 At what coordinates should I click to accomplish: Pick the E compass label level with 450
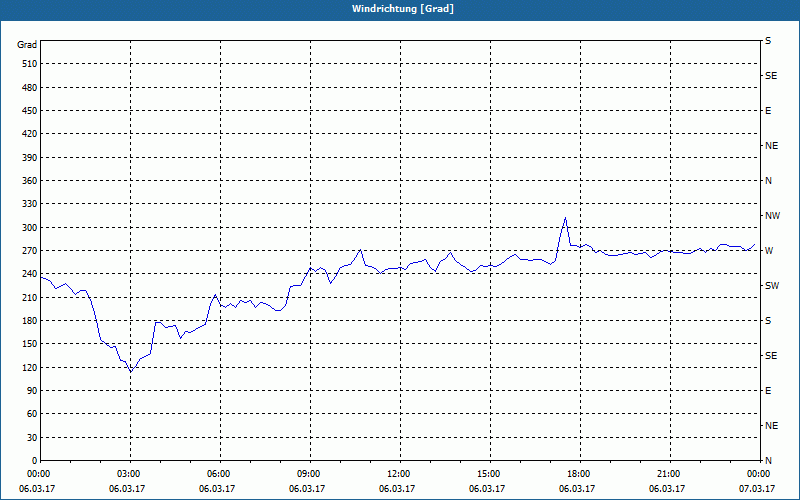768,111
